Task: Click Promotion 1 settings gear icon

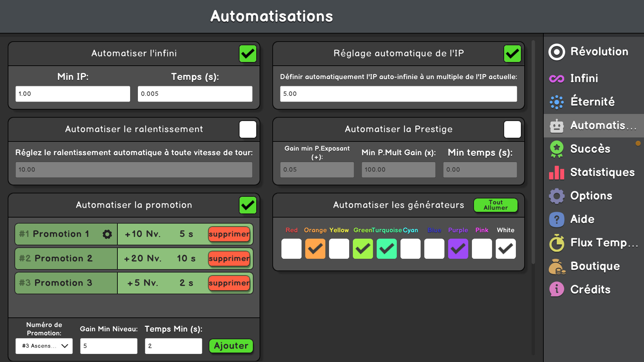Action: (x=107, y=234)
